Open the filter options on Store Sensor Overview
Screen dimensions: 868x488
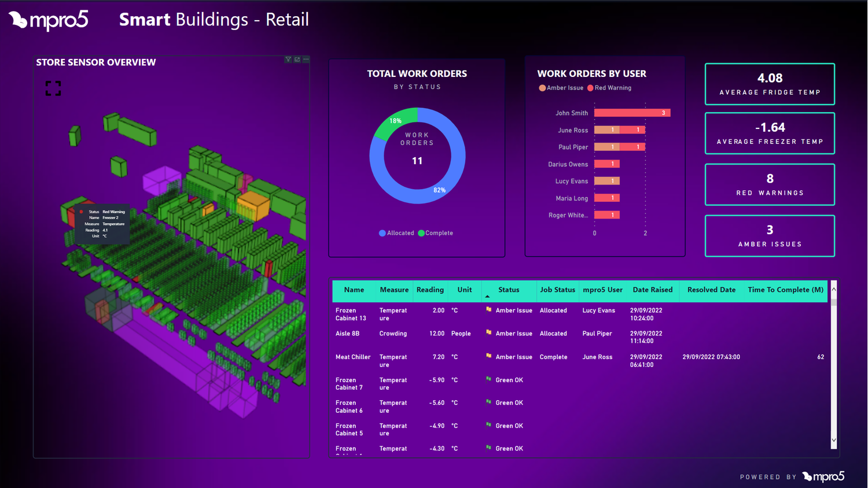pyautogui.click(x=288, y=59)
